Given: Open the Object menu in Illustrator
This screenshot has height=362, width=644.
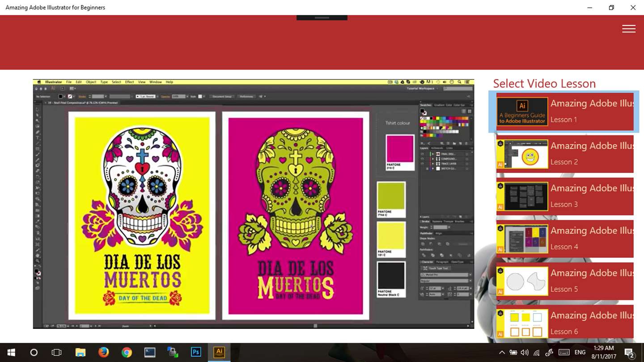Looking at the screenshot, I should coord(91,82).
